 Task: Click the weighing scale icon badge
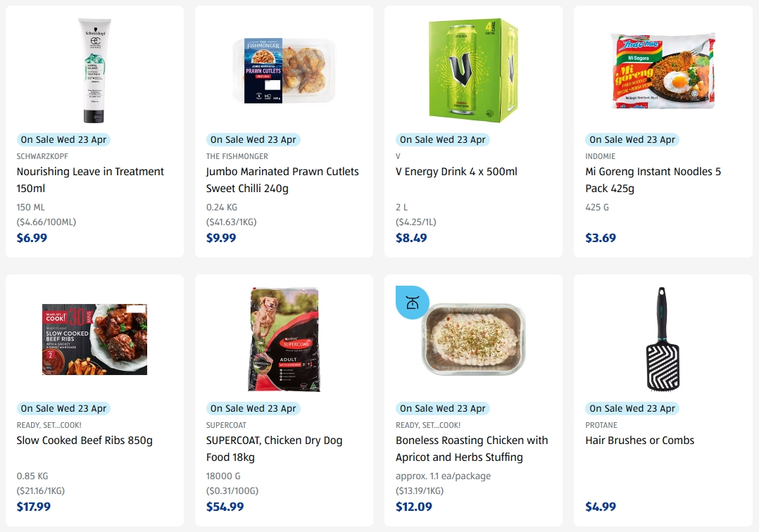[413, 303]
